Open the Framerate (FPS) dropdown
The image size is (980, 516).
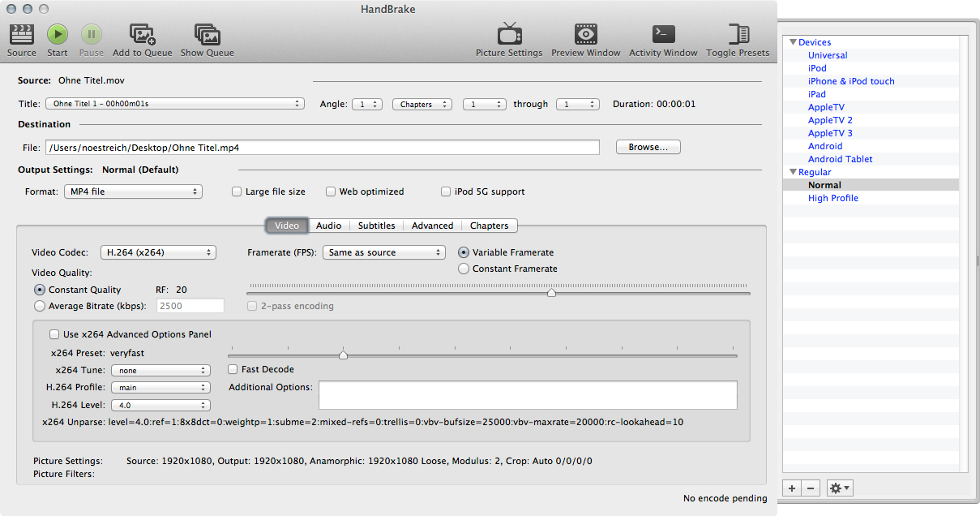(x=384, y=252)
